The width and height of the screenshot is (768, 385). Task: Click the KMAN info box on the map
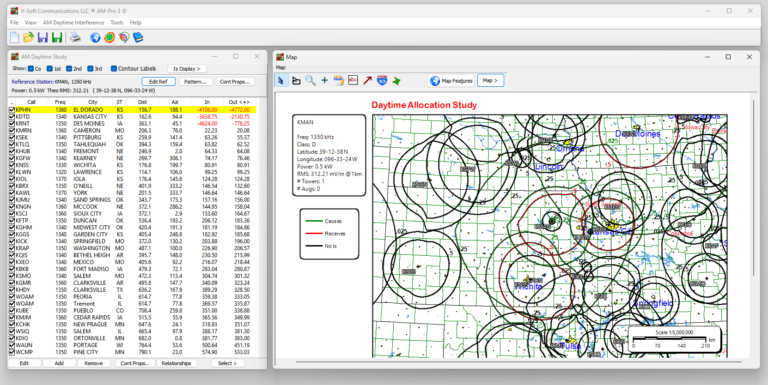pyautogui.click(x=329, y=155)
